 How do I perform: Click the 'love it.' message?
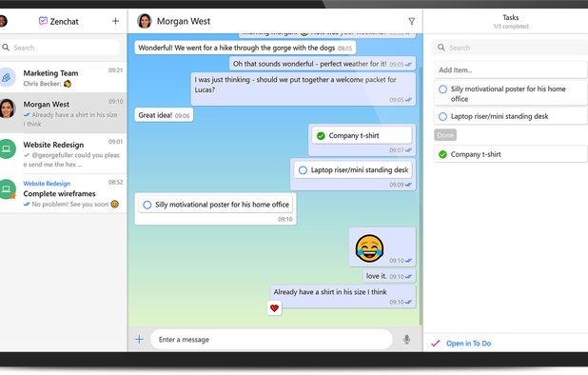pos(389,276)
